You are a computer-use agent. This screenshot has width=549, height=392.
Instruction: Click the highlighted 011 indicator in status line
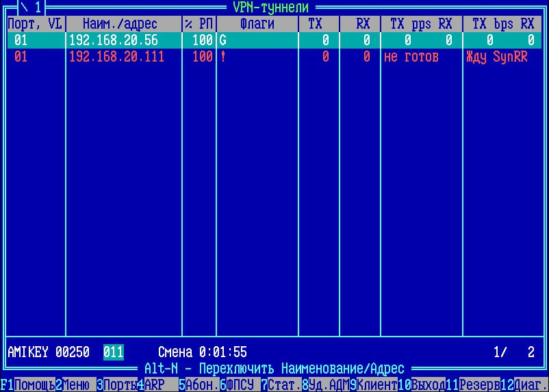click(x=114, y=352)
